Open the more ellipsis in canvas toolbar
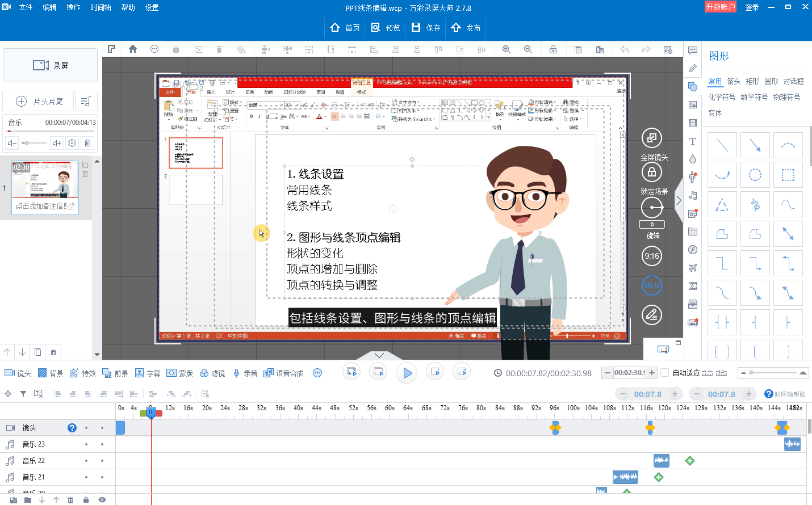Image resolution: width=812 pixels, height=505 pixels. [154, 49]
